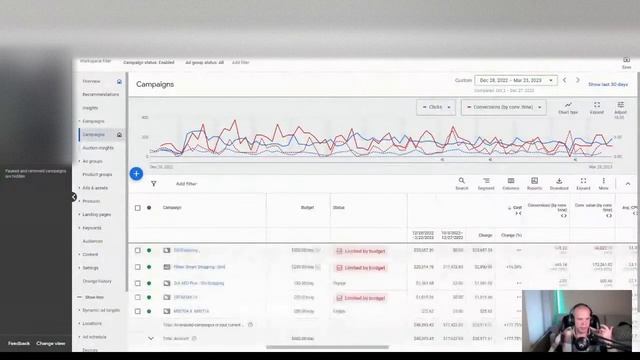Go to the next date range arrow
The height and width of the screenshot is (360, 640).
(x=578, y=80)
